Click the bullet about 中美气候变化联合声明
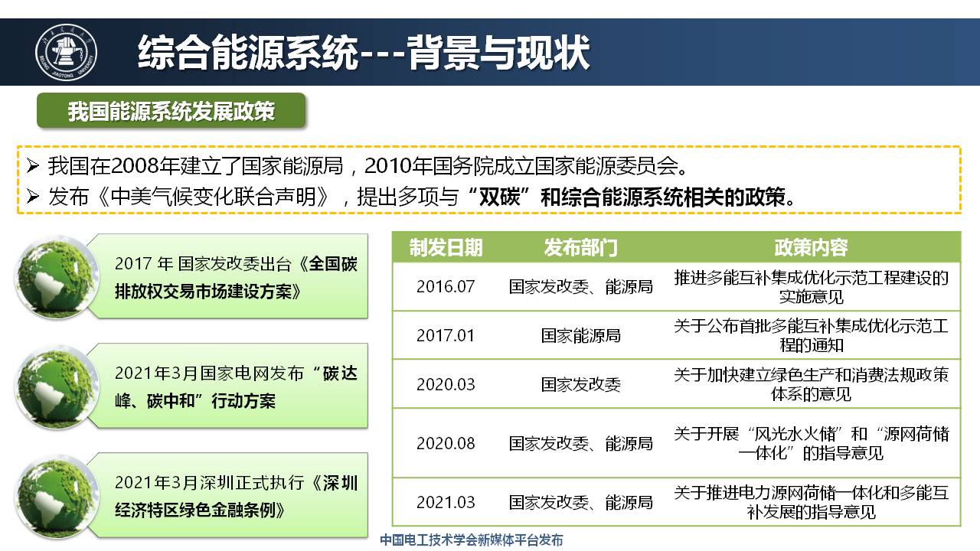Image resolution: width=980 pixels, height=551 pixels. click(x=414, y=197)
